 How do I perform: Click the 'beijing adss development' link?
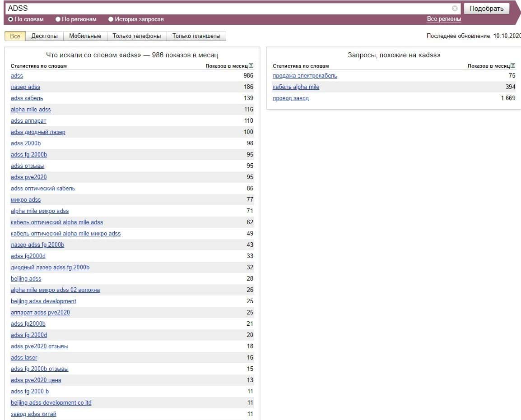click(x=43, y=301)
